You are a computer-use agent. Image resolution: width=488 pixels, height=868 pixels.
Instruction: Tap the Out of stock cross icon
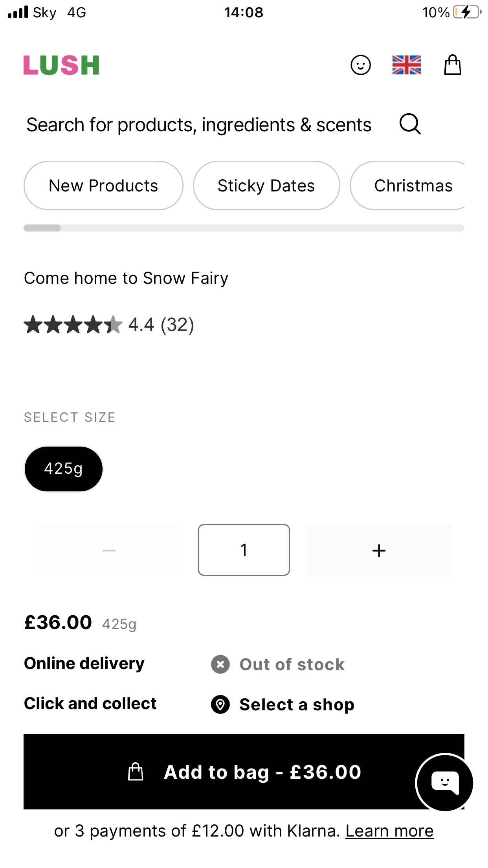click(x=220, y=664)
